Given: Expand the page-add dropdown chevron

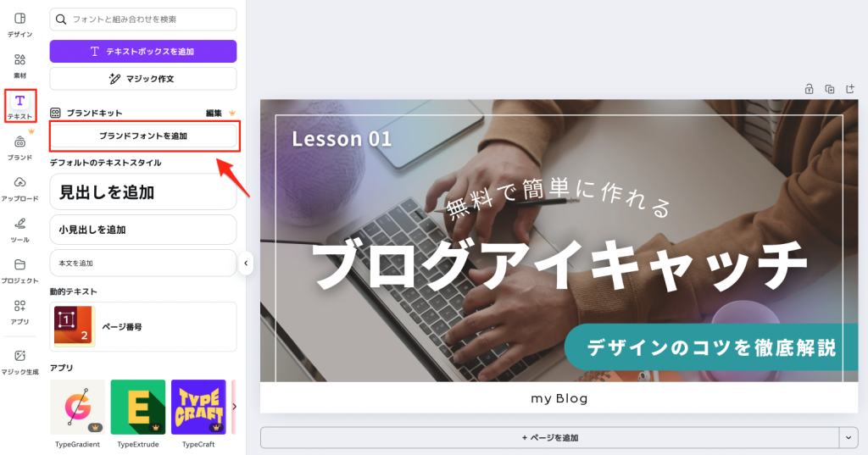Looking at the screenshot, I should [x=849, y=437].
